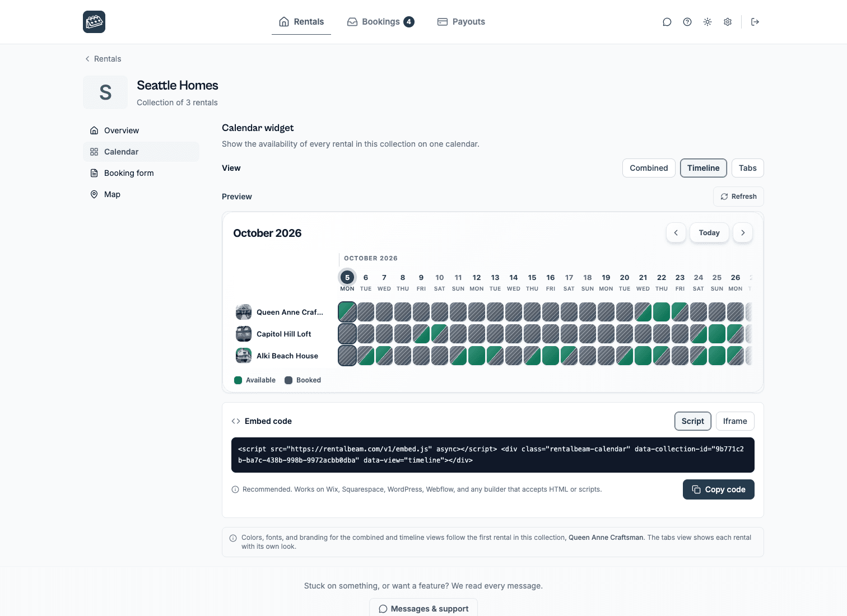Viewport: 847px width, 616px height.
Task: Go to previous month with left chevron
Action: pyautogui.click(x=676, y=233)
